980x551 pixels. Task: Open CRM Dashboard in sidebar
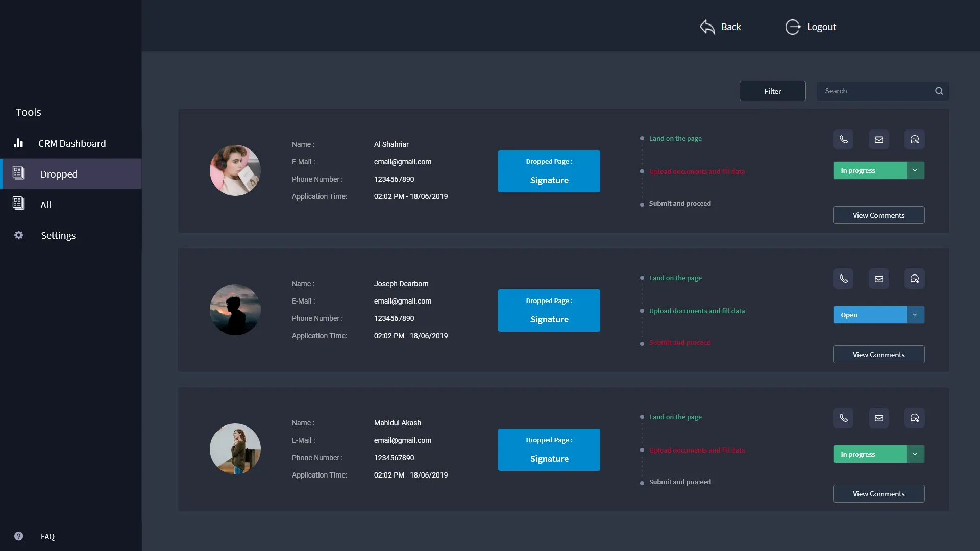[x=71, y=143]
